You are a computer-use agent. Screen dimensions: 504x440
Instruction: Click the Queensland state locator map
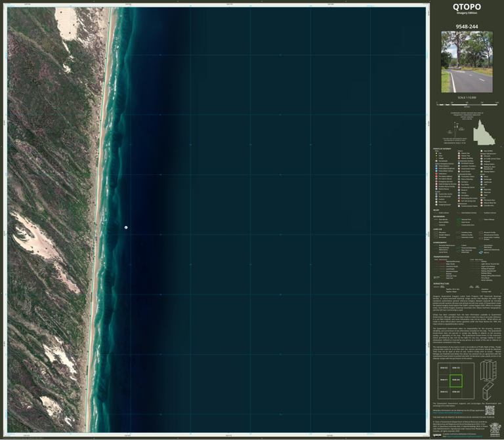pyautogui.click(x=484, y=132)
